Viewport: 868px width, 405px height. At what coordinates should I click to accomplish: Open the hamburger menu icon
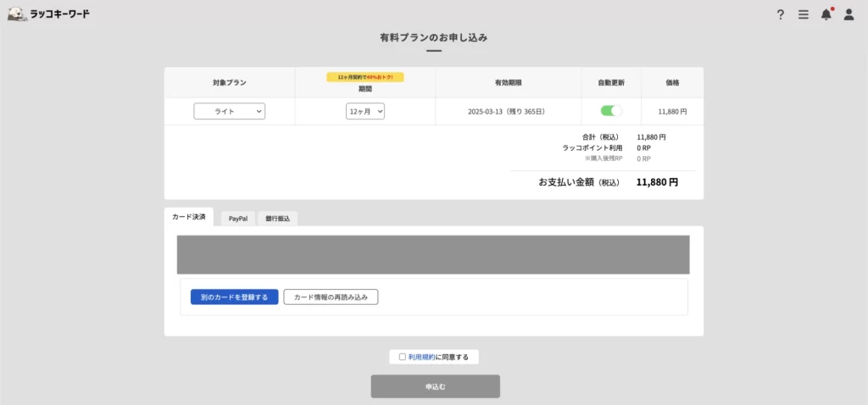point(803,14)
